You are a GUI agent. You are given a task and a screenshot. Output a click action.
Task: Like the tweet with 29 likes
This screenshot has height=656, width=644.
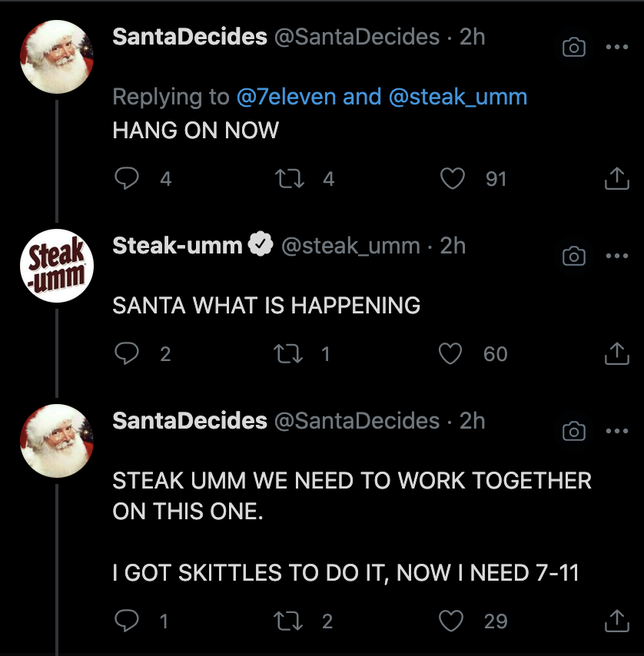[x=451, y=621]
